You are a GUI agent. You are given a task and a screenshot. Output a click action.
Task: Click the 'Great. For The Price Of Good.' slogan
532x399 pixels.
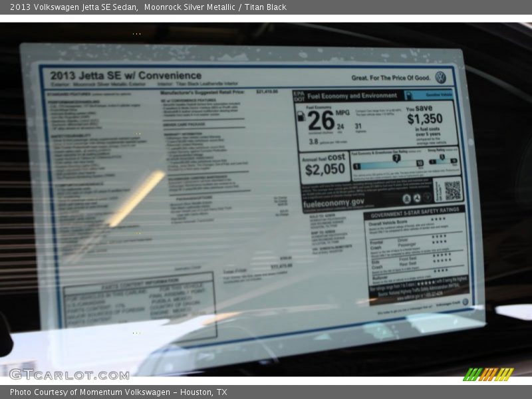(x=390, y=78)
